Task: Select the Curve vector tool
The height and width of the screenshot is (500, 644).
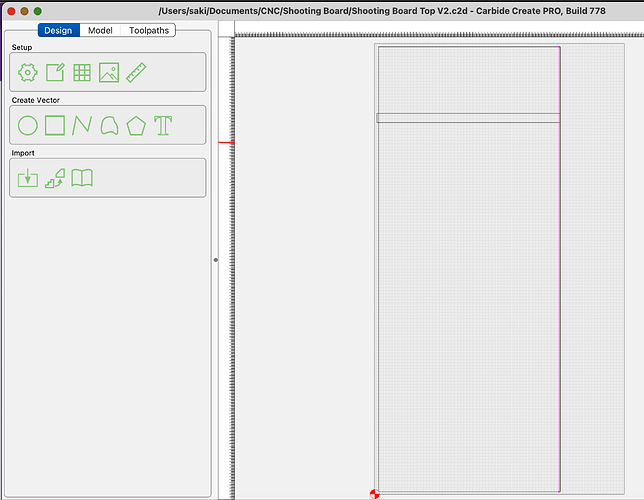Action: [x=109, y=125]
